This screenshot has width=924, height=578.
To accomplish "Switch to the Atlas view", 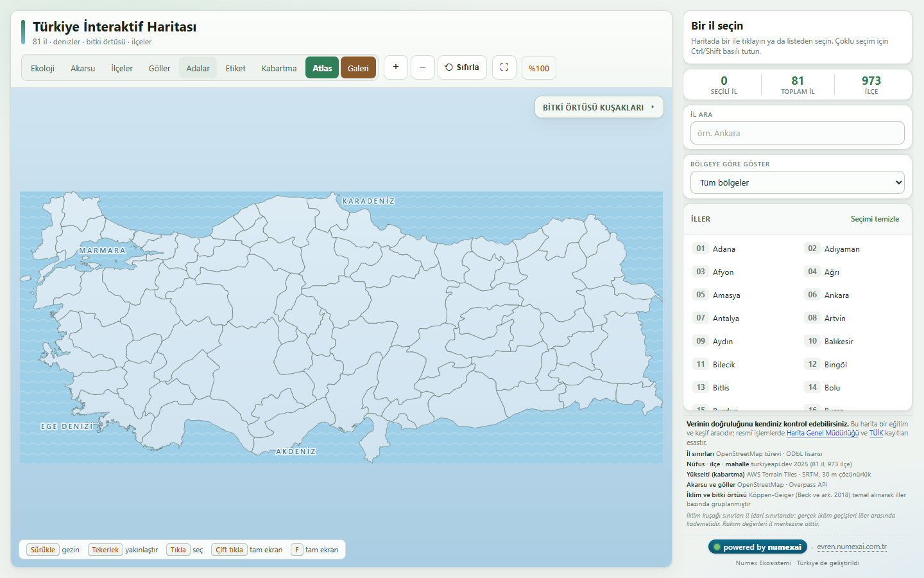I will point(322,68).
